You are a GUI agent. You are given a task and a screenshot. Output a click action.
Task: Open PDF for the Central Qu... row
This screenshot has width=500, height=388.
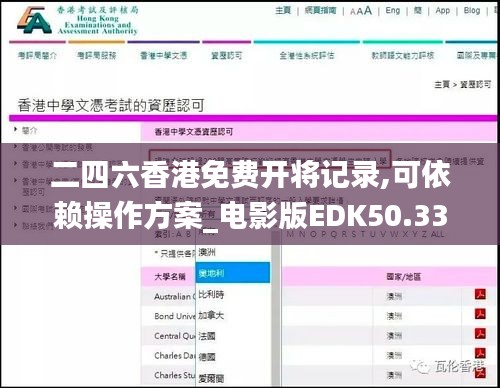(x=480, y=334)
